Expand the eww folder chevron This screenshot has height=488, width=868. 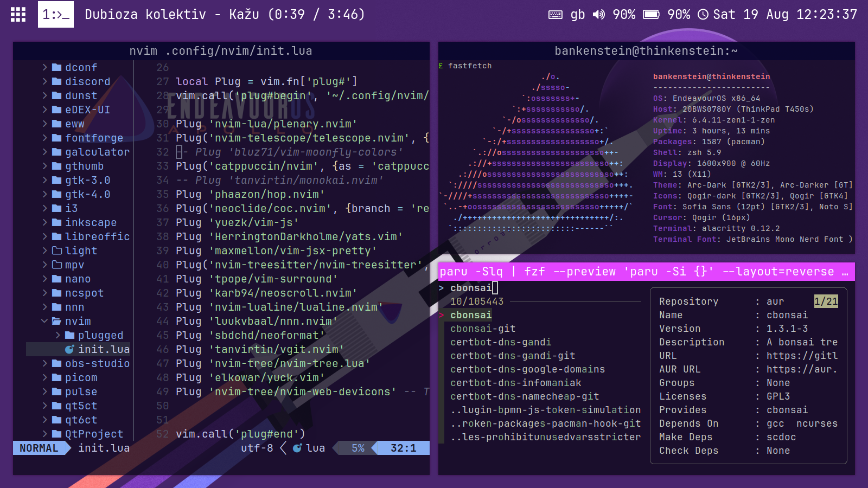click(x=44, y=124)
